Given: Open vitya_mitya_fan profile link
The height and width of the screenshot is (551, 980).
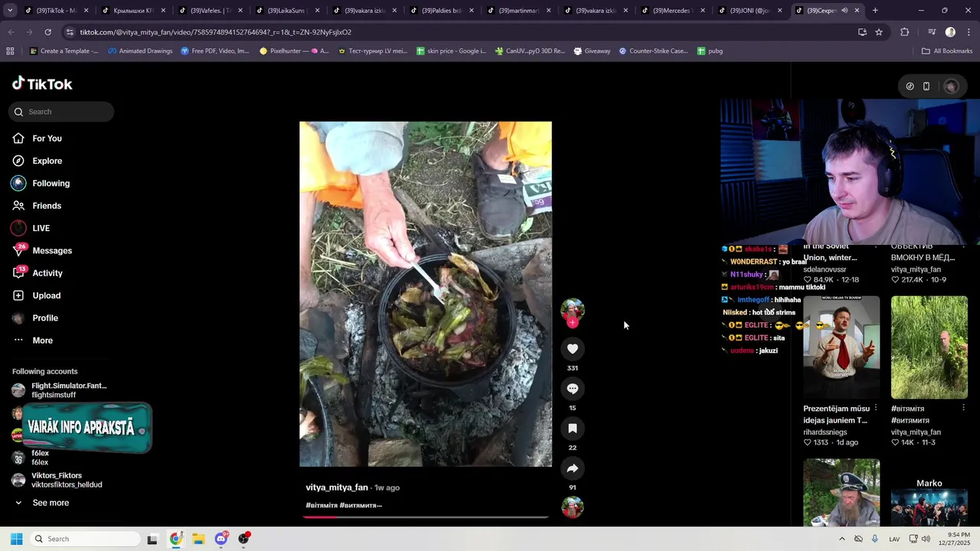Looking at the screenshot, I should [x=337, y=487].
